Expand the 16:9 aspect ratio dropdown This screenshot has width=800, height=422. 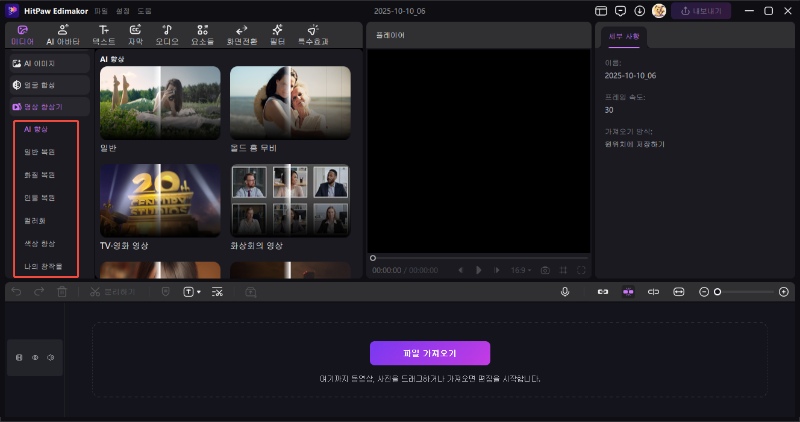(520, 270)
